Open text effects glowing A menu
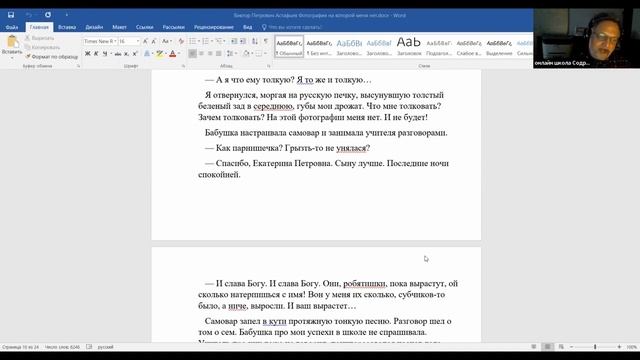This screenshot has height=360, width=640. click(x=147, y=53)
